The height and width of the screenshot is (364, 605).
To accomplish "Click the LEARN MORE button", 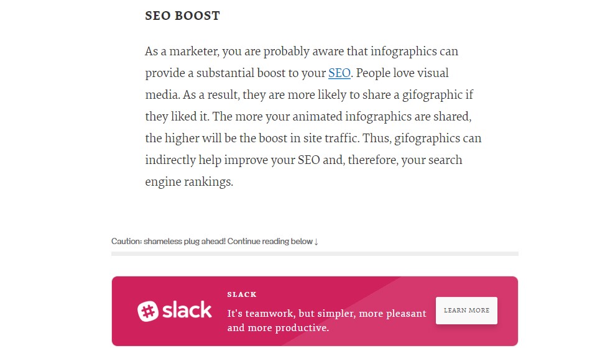I will [x=466, y=311].
